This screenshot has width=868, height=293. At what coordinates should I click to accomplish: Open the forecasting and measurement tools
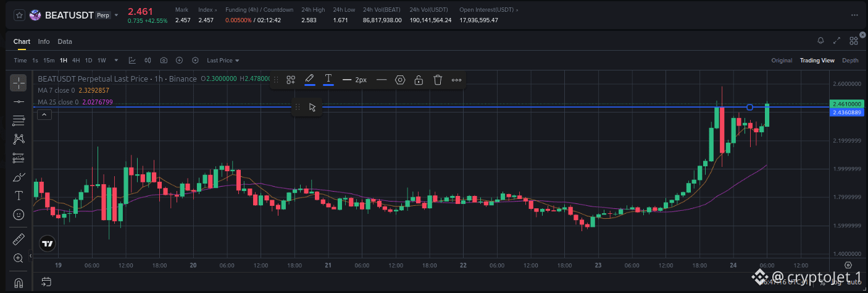(19, 158)
